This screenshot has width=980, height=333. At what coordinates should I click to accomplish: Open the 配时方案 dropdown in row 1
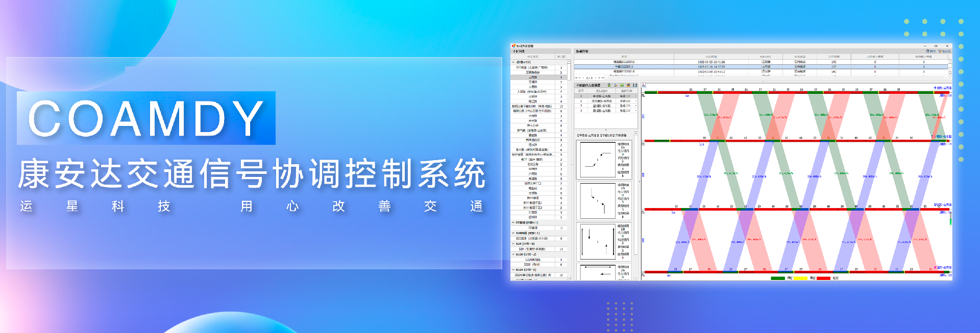click(636, 101)
